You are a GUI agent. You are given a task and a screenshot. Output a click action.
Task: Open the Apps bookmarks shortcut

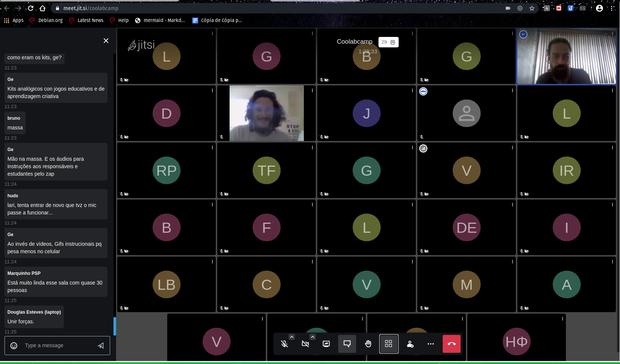click(14, 21)
